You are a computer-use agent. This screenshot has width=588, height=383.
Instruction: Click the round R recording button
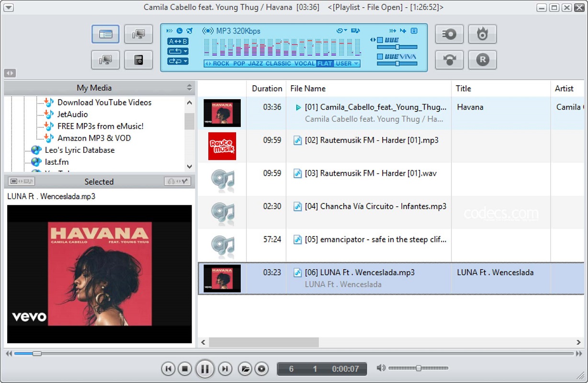pos(482,60)
